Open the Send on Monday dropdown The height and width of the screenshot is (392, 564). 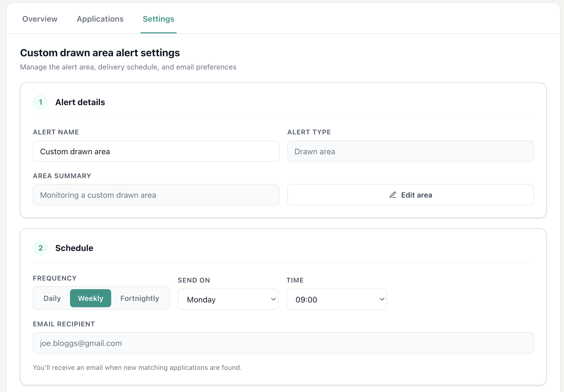tap(228, 299)
